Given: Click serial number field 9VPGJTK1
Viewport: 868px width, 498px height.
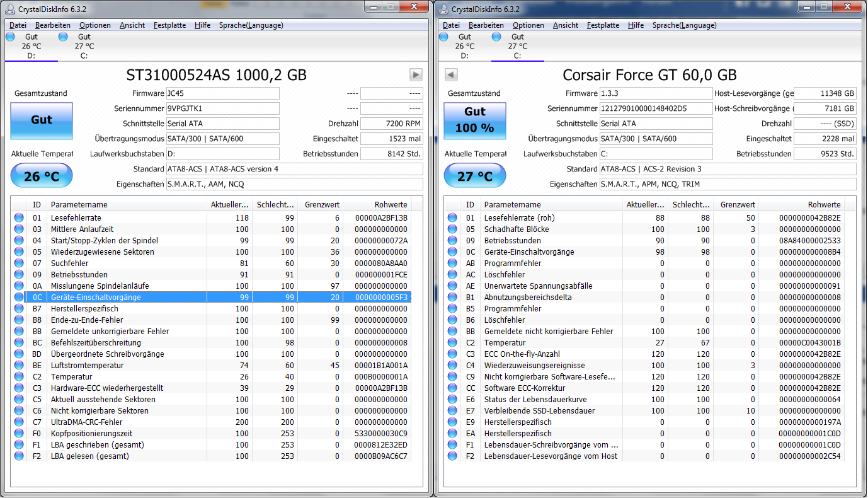Looking at the screenshot, I should [x=222, y=108].
